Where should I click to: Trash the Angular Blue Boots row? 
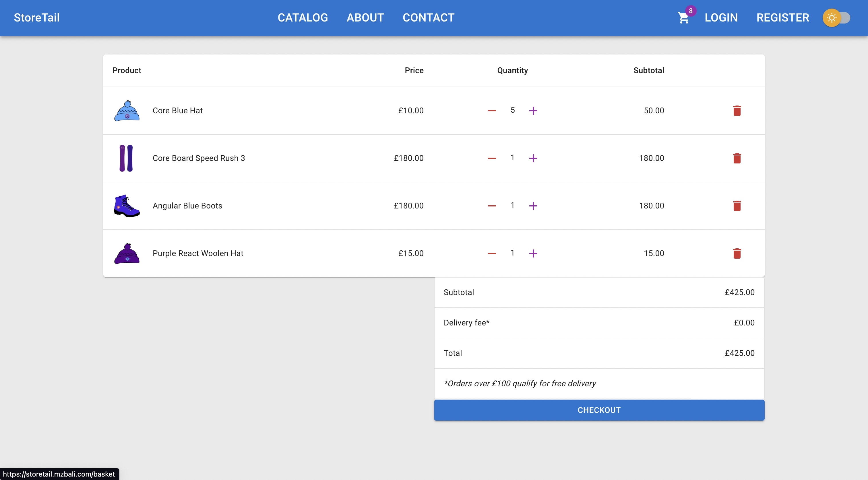(x=737, y=206)
